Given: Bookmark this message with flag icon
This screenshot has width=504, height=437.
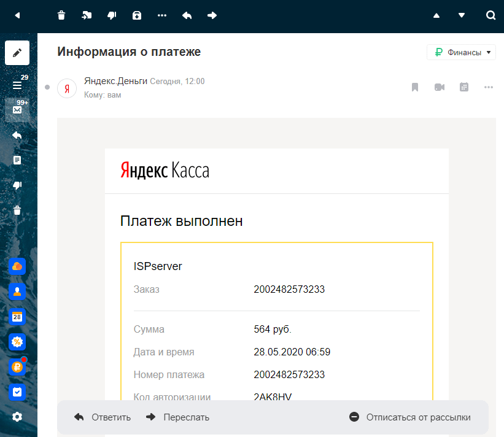Looking at the screenshot, I should (x=415, y=87).
